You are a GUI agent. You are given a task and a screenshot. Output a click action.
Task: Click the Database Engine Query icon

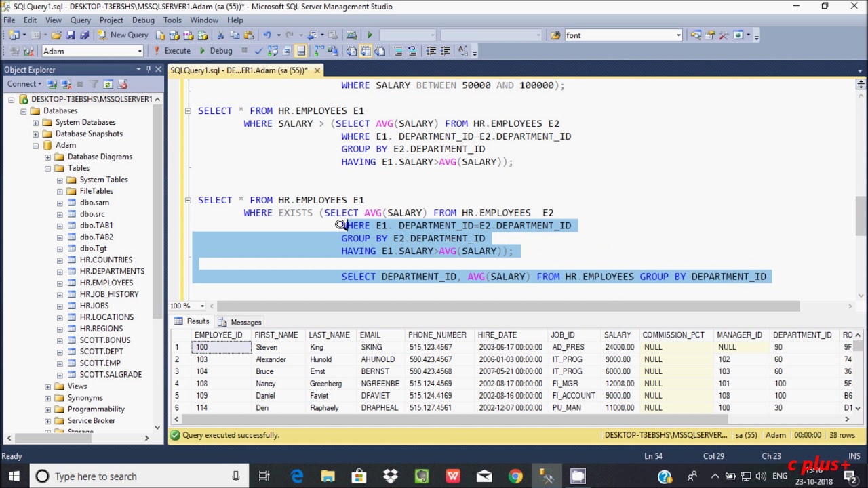(x=161, y=35)
